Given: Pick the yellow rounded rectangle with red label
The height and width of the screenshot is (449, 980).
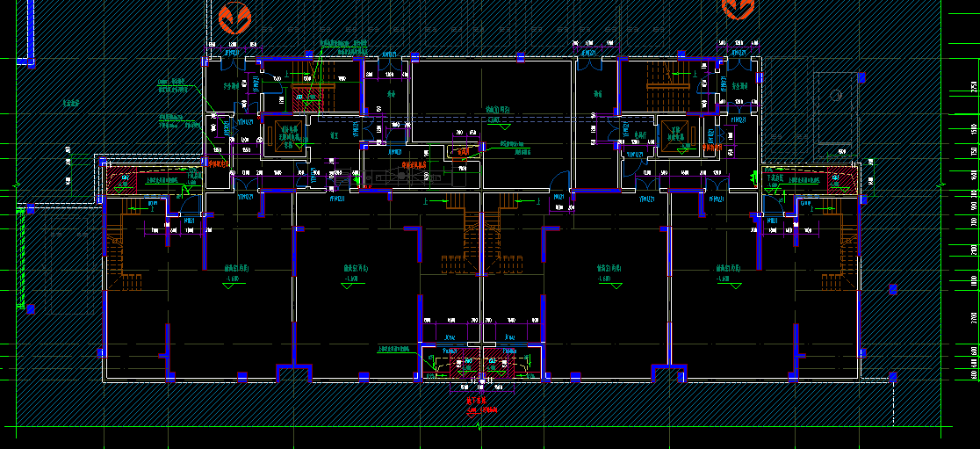Looking at the screenshot, I should click(462, 151).
